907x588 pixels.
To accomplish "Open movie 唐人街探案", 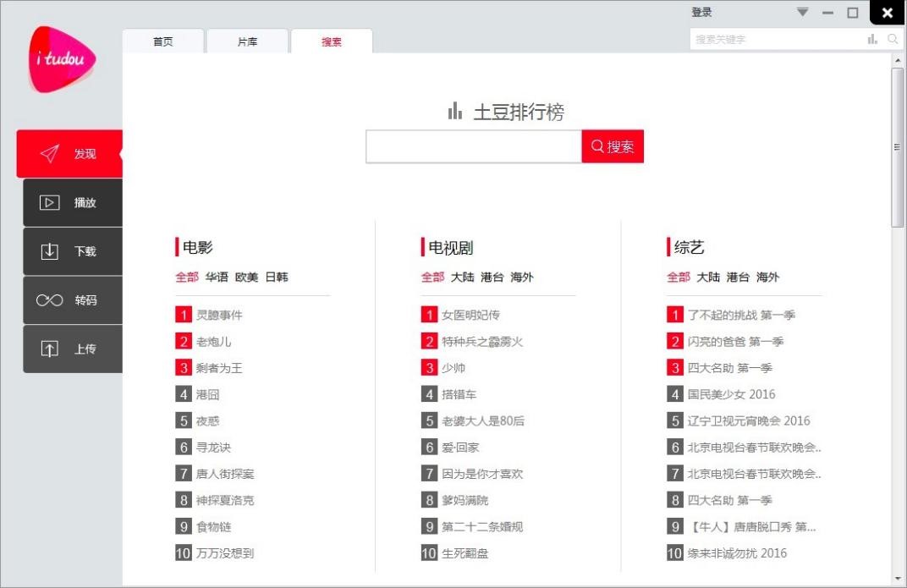I will [x=225, y=474].
